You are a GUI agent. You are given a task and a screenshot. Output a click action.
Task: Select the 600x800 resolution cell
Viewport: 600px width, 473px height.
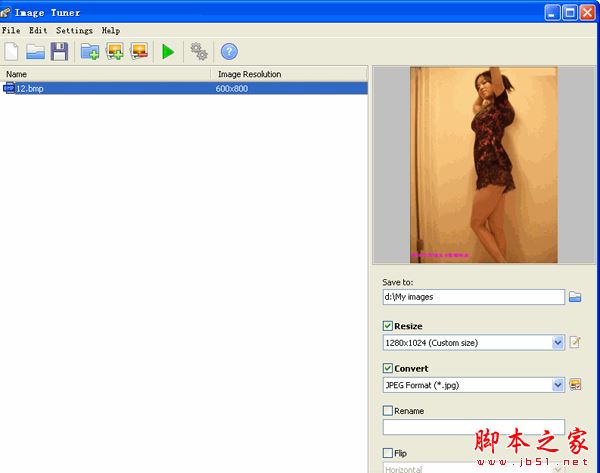coord(232,88)
